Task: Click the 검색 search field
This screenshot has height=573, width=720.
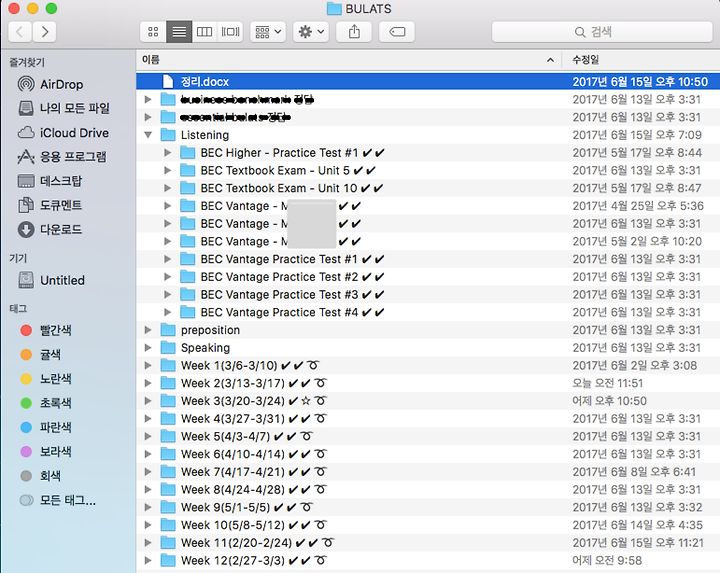Action: 602,32
